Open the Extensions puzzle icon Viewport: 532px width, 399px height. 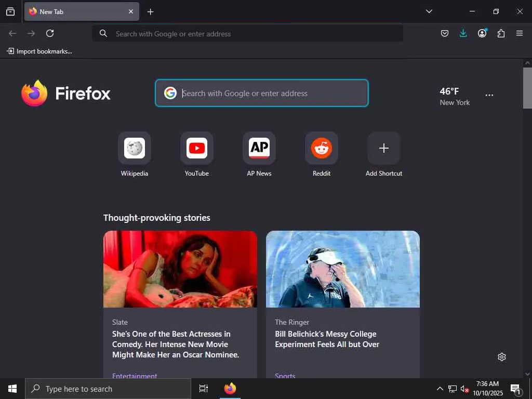point(501,33)
